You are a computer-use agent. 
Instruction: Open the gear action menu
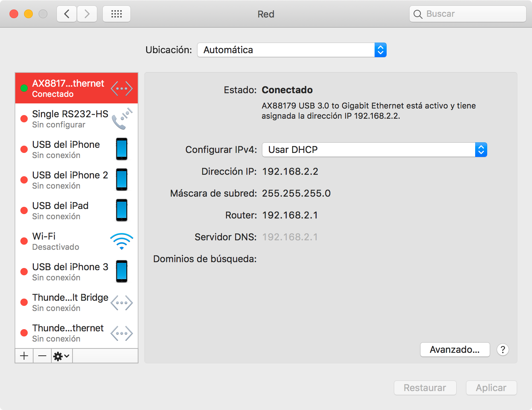tap(62, 356)
